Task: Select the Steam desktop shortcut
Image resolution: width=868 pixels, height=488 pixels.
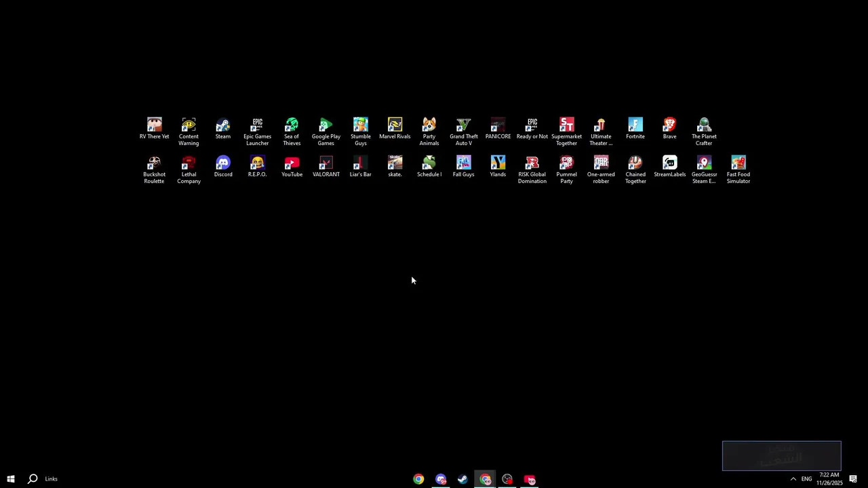Action: point(223,129)
